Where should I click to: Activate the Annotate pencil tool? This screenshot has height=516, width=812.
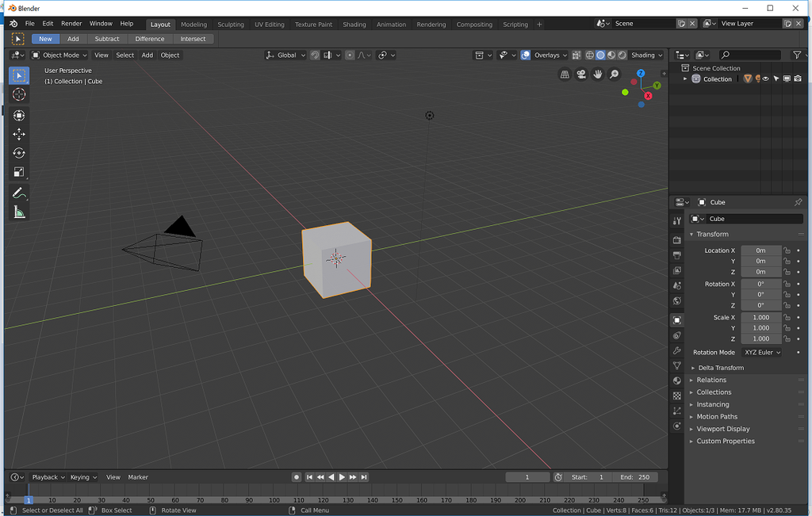pyautogui.click(x=19, y=193)
